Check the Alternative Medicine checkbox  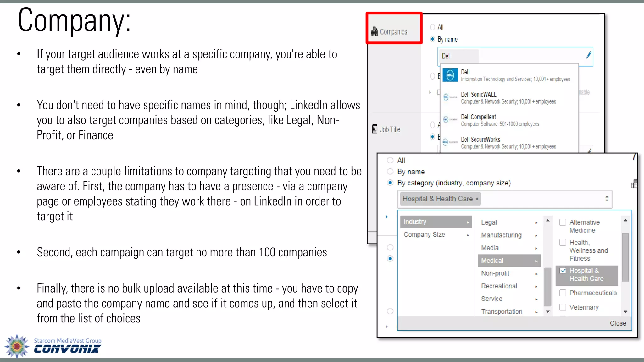click(x=563, y=222)
